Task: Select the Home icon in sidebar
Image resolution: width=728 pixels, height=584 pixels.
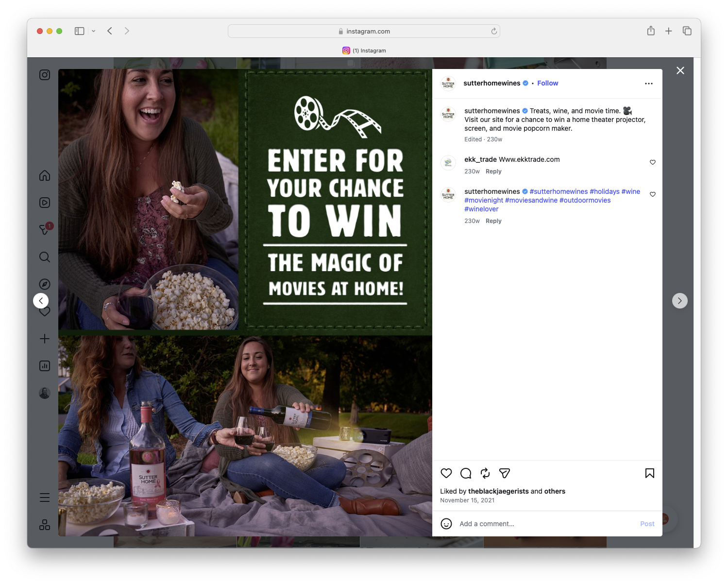Action: click(44, 175)
